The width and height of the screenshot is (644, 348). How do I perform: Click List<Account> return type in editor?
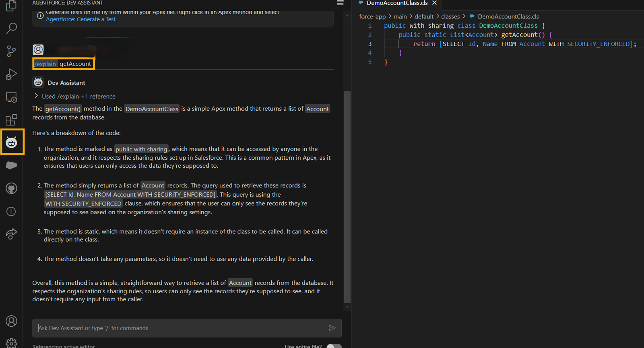click(x=474, y=35)
